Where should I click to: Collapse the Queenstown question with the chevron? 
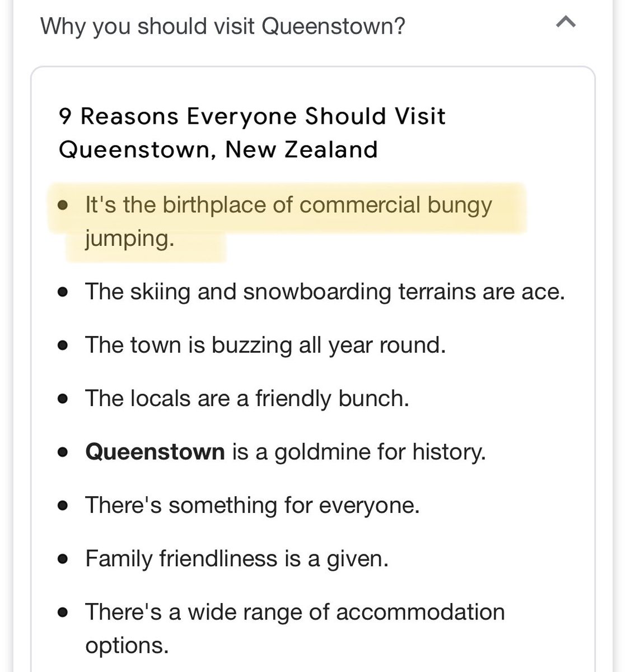(x=566, y=24)
